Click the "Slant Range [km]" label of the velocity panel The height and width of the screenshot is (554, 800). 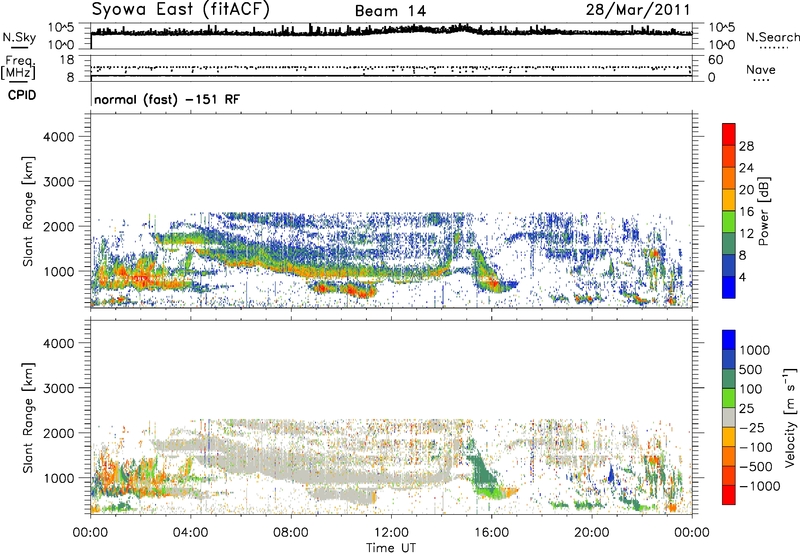(28, 418)
